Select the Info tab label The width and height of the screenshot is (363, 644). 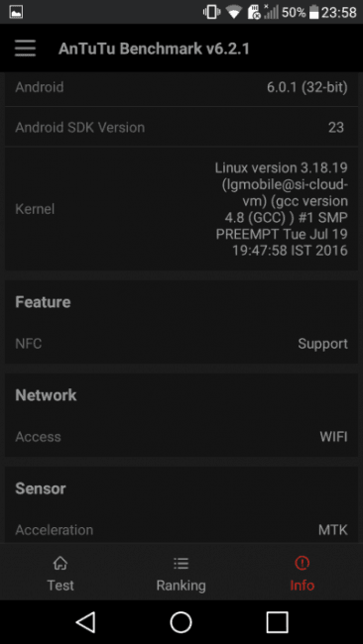(x=302, y=585)
